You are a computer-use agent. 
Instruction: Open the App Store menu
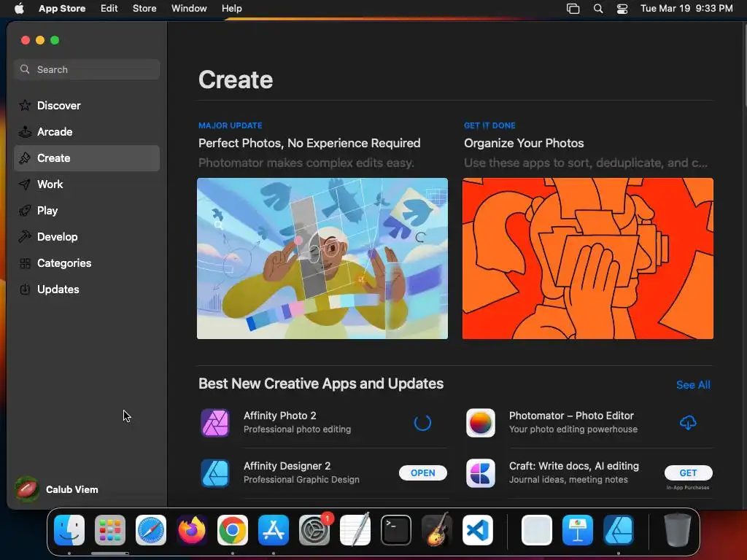(x=62, y=8)
